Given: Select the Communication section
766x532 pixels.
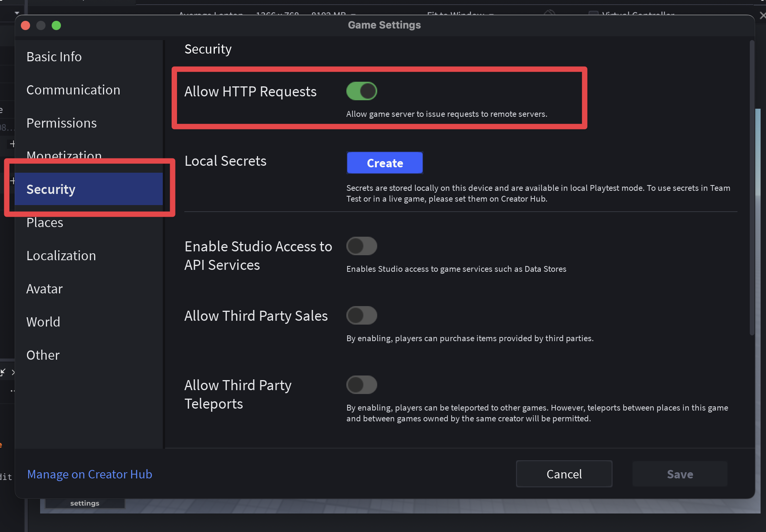Looking at the screenshot, I should [73, 90].
